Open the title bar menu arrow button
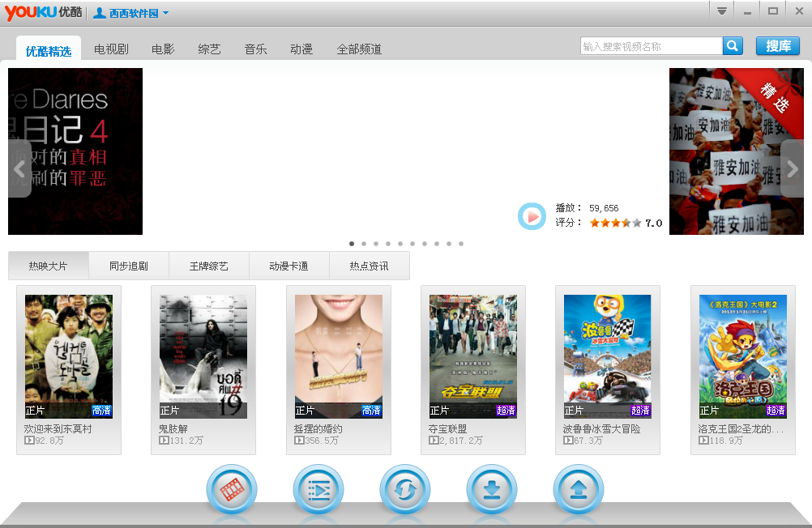The height and width of the screenshot is (528, 812). tap(721, 11)
